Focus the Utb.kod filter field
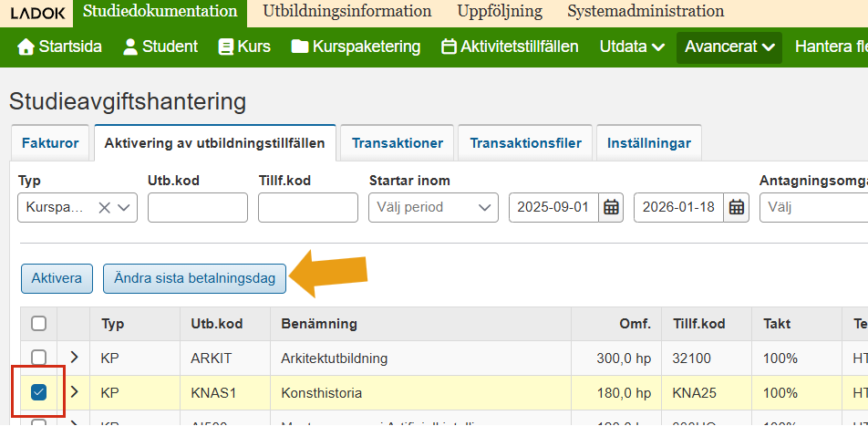Viewport: 868px width, 426px height. coord(198,208)
